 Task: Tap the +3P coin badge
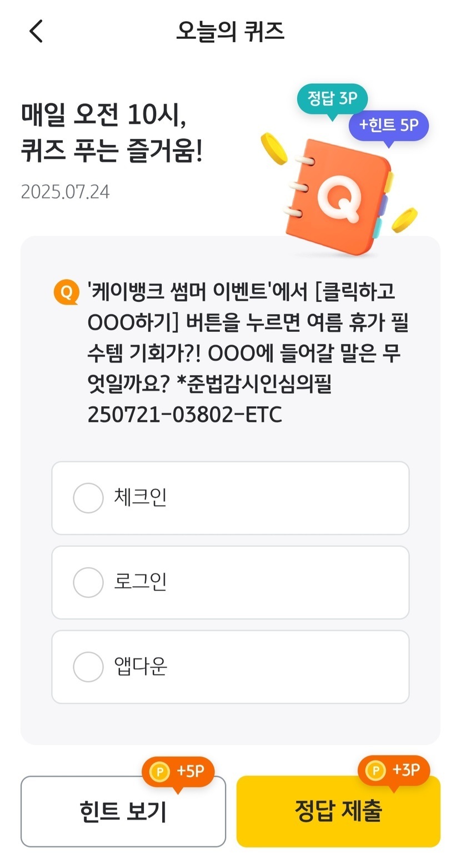(394, 770)
